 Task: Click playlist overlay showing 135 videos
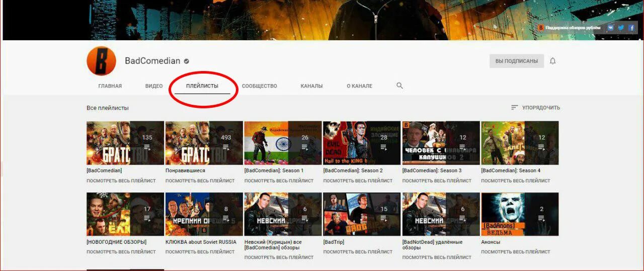[147, 143]
